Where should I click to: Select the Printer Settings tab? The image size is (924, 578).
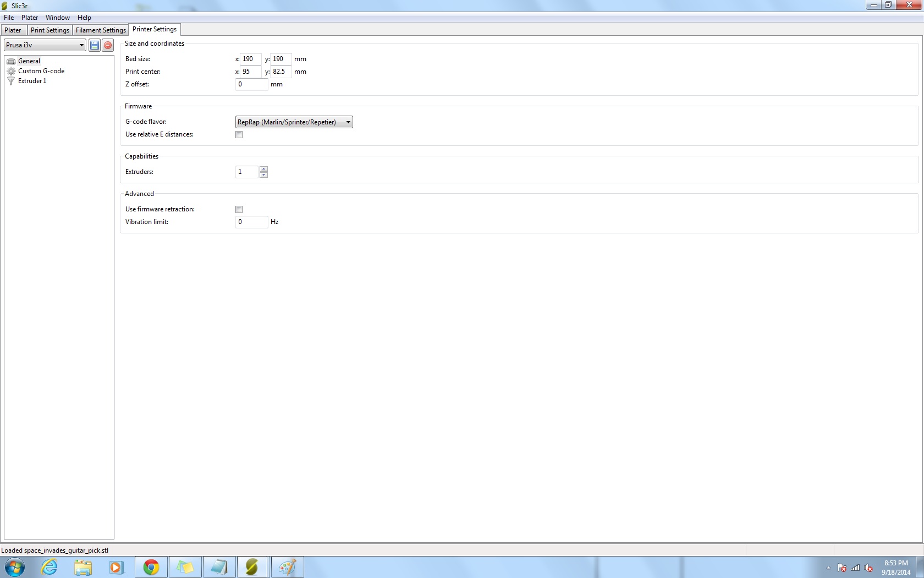pyautogui.click(x=155, y=29)
